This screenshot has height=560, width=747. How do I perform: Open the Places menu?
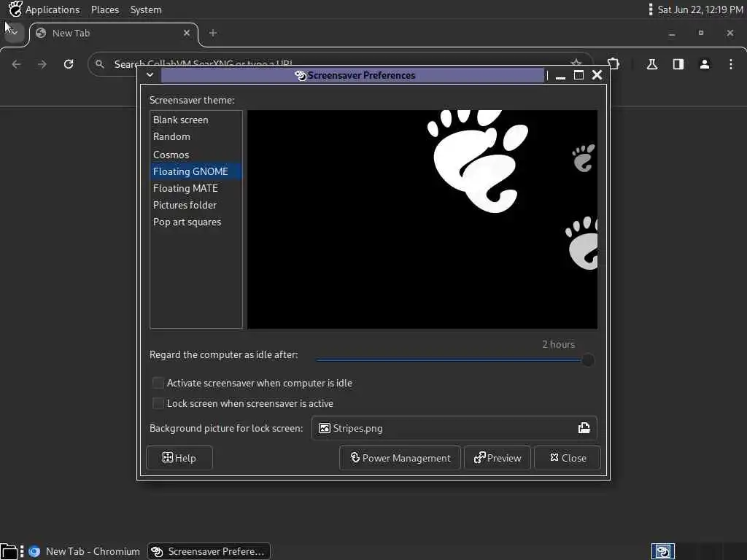105,9
